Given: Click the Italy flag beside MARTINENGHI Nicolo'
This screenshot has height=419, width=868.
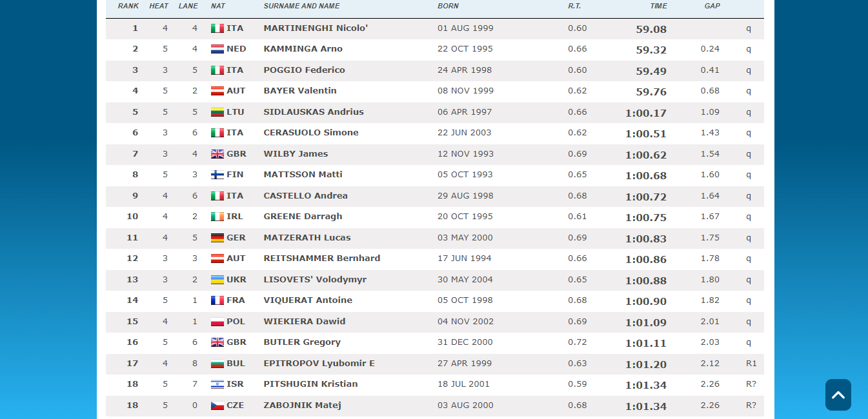Looking at the screenshot, I should point(217,28).
